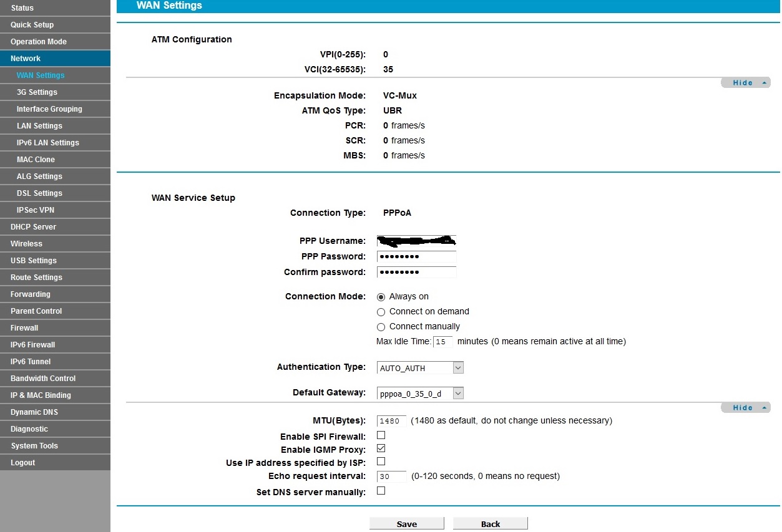Image resolution: width=782 pixels, height=532 pixels.
Task: Open the Default Gateway dropdown
Action: click(420, 394)
